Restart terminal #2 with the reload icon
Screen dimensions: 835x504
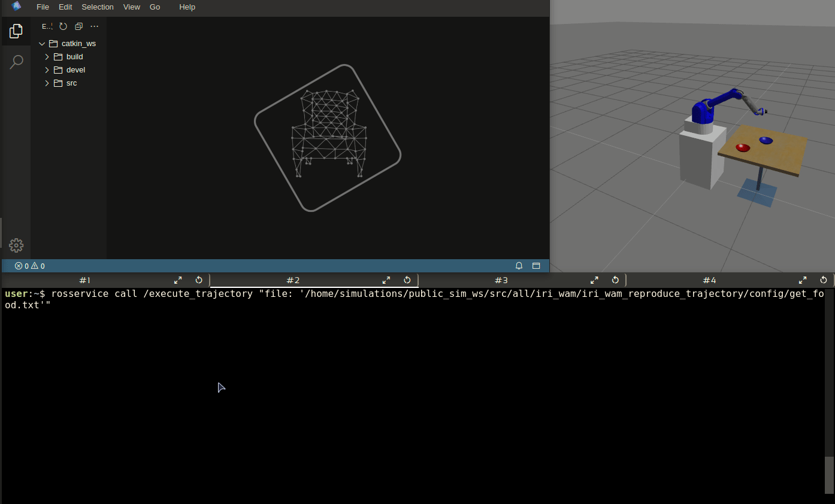click(407, 280)
